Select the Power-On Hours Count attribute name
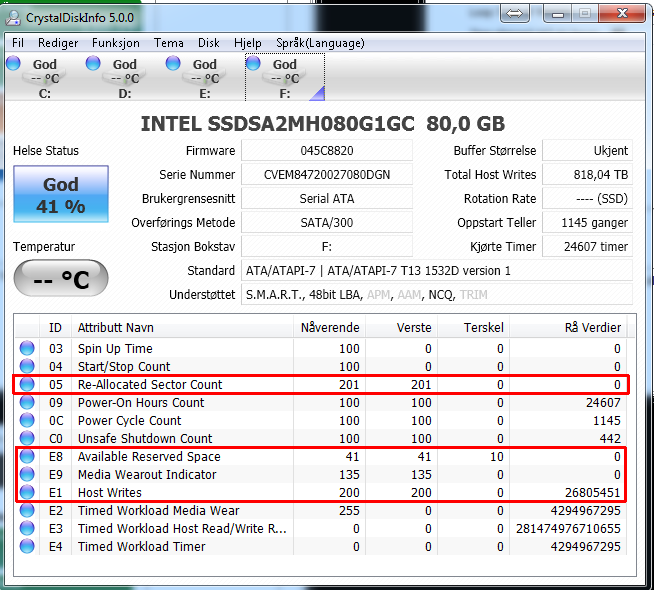The height and width of the screenshot is (590, 654). [141, 403]
